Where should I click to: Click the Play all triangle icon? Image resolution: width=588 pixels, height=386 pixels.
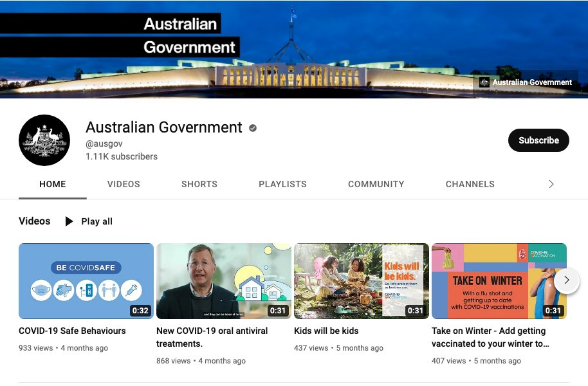click(x=69, y=221)
